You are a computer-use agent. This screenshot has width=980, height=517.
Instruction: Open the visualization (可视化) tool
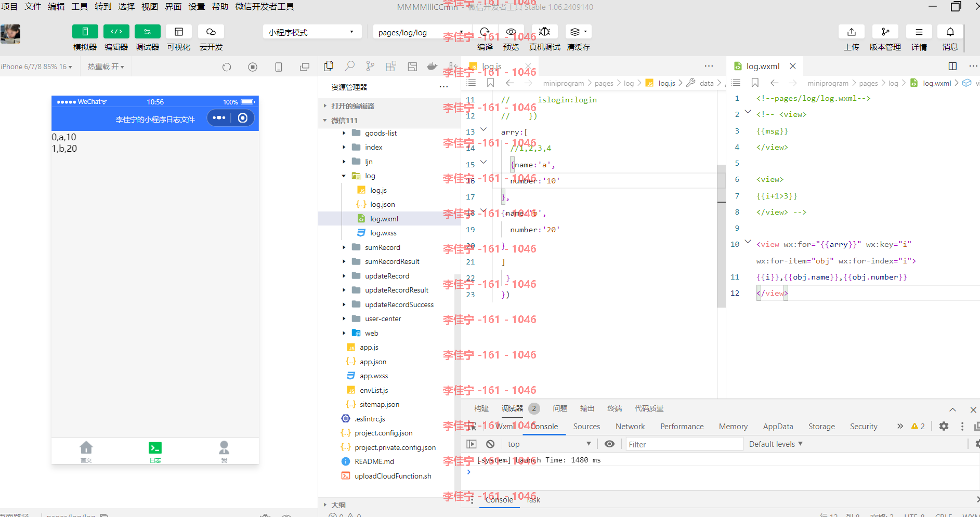pyautogui.click(x=179, y=32)
